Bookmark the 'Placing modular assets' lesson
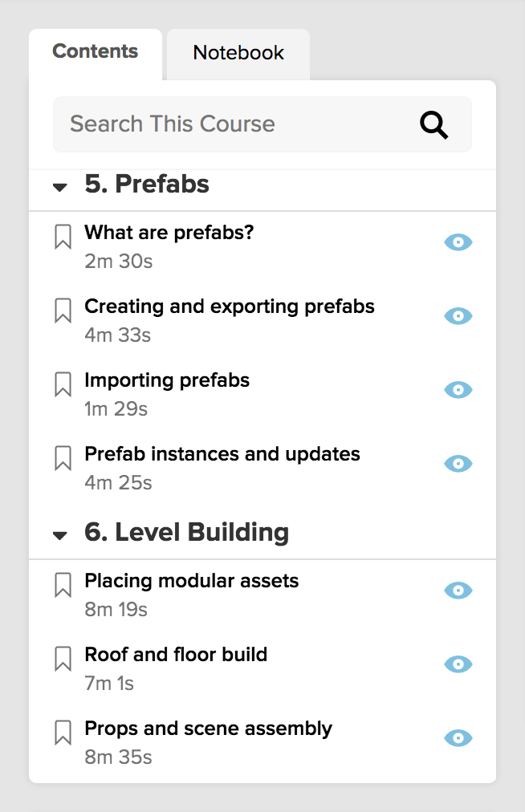This screenshot has height=812, width=525. tap(63, 585)
